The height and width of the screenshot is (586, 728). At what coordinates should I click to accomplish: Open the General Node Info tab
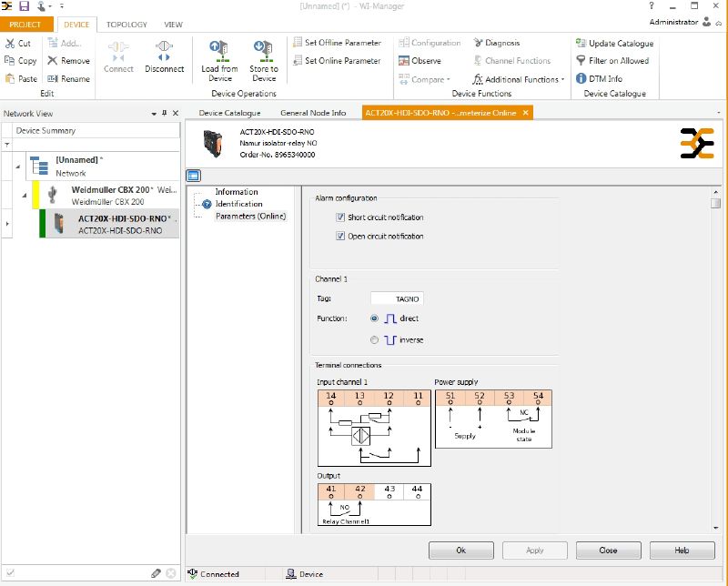(x=313, y=113)
